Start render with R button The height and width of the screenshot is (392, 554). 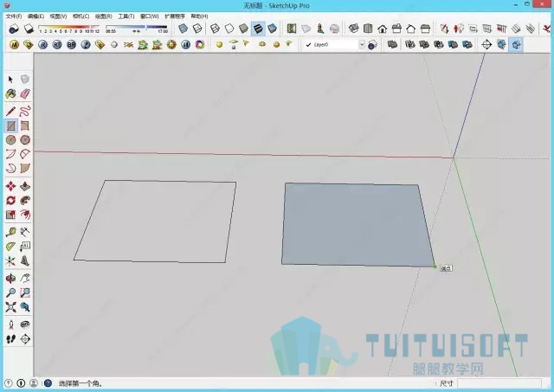coord(42,45)
